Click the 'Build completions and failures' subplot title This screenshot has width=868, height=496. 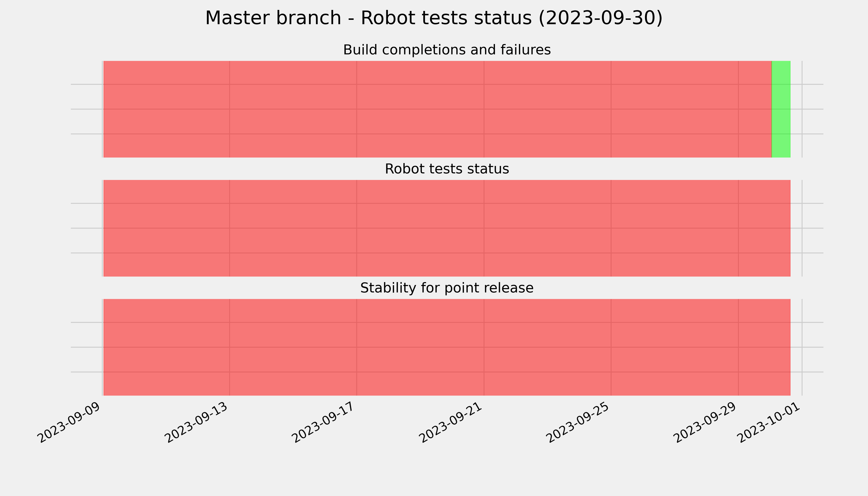coord(447,50)
